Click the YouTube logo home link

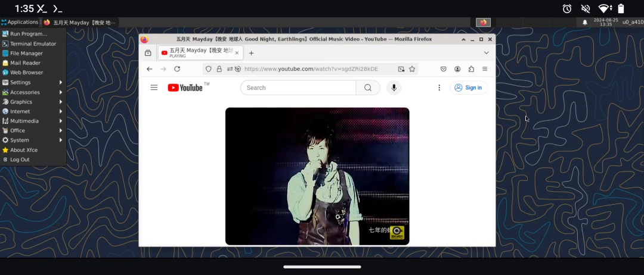coord(185,87)
